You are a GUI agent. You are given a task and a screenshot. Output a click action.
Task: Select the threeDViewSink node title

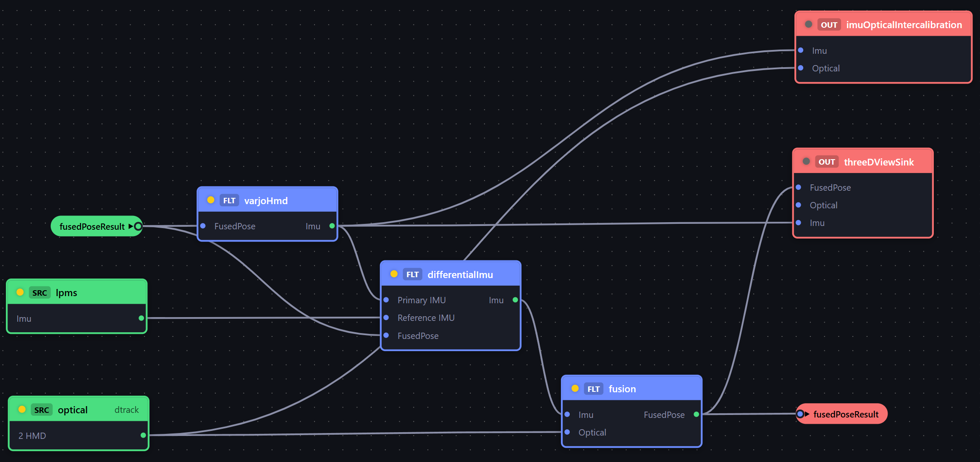coord(879,162)
